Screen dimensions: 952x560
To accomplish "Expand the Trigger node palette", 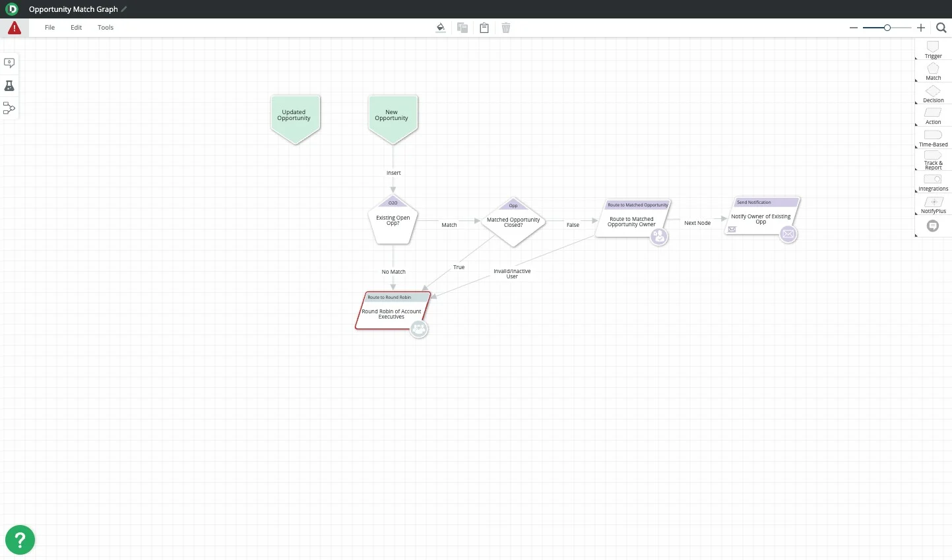I will [x=933, y=49].
